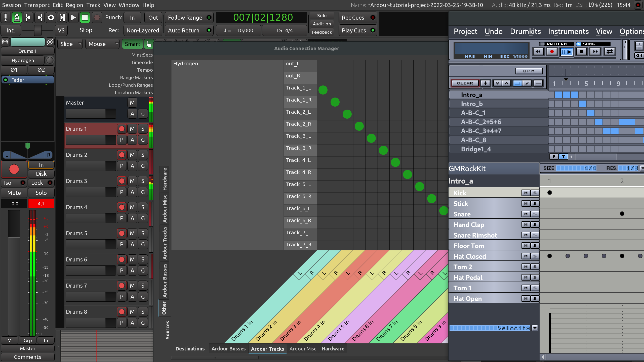Click the Comments button on mixer strip
This screenshot has height=362, width=644.
[x=27, y=357]
